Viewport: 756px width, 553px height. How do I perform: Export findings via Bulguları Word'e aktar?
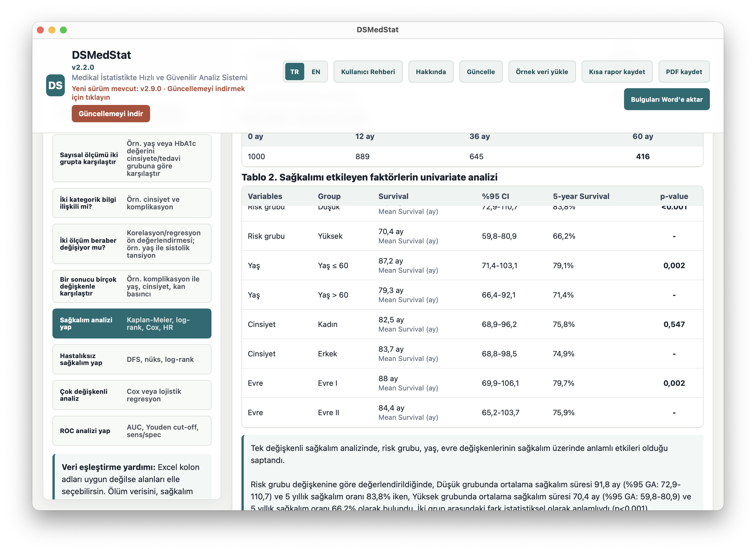tap(666, 99)
